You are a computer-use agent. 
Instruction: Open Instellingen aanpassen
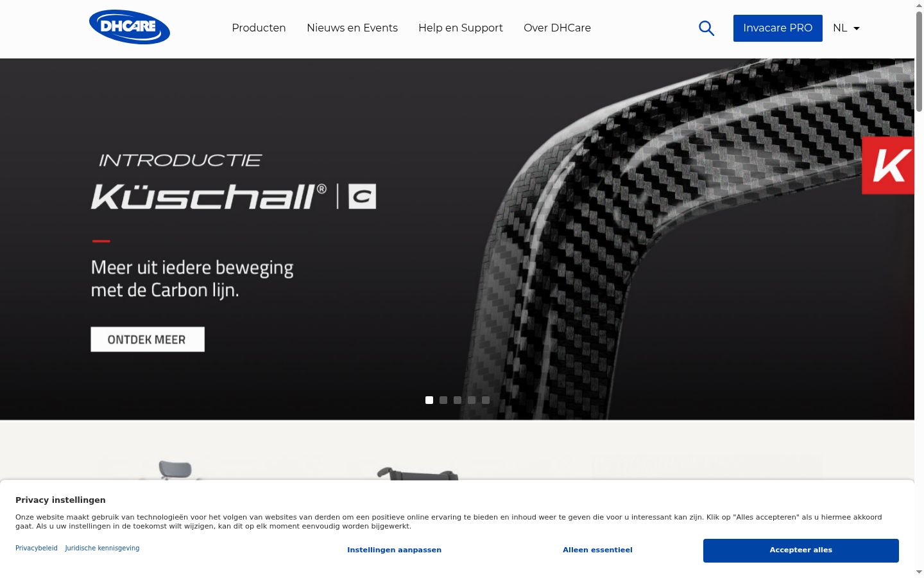pos(394,550)
